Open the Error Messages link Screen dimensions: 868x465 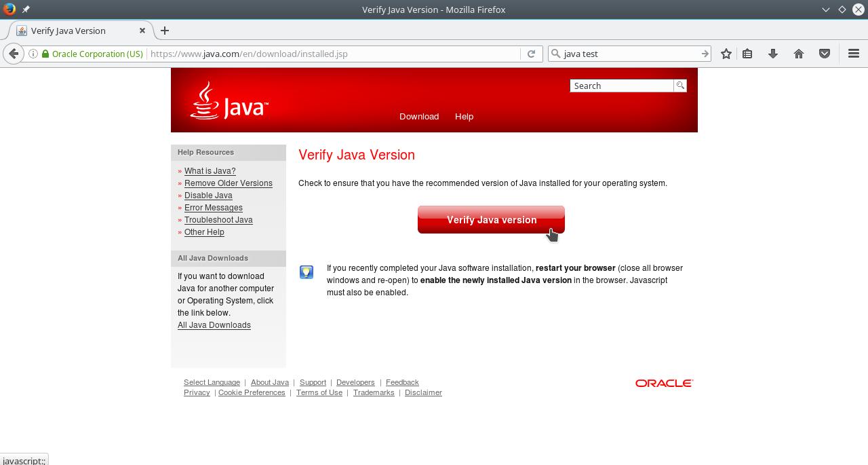click(214, 208)
